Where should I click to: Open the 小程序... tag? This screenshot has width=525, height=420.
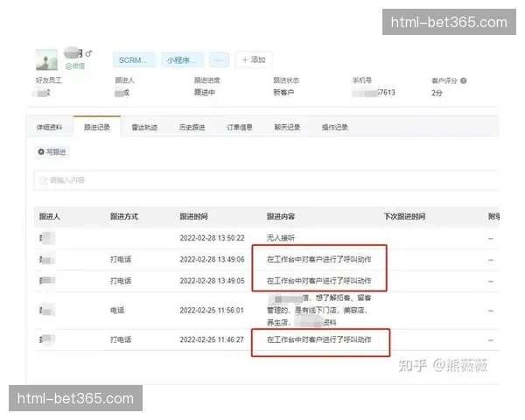182,60
